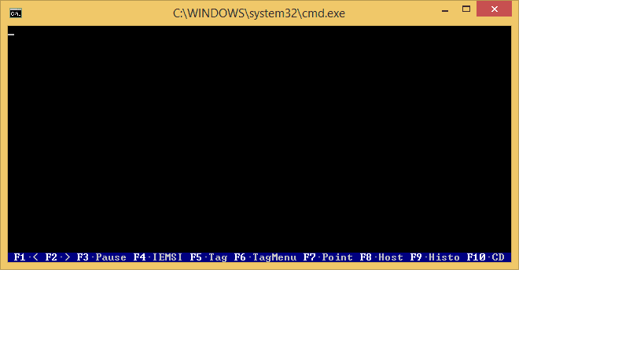Image resolution: width=644 pixels, height=362 pixels.
Task: Select F7 Point in status bar
Action: tap(328, 257)
